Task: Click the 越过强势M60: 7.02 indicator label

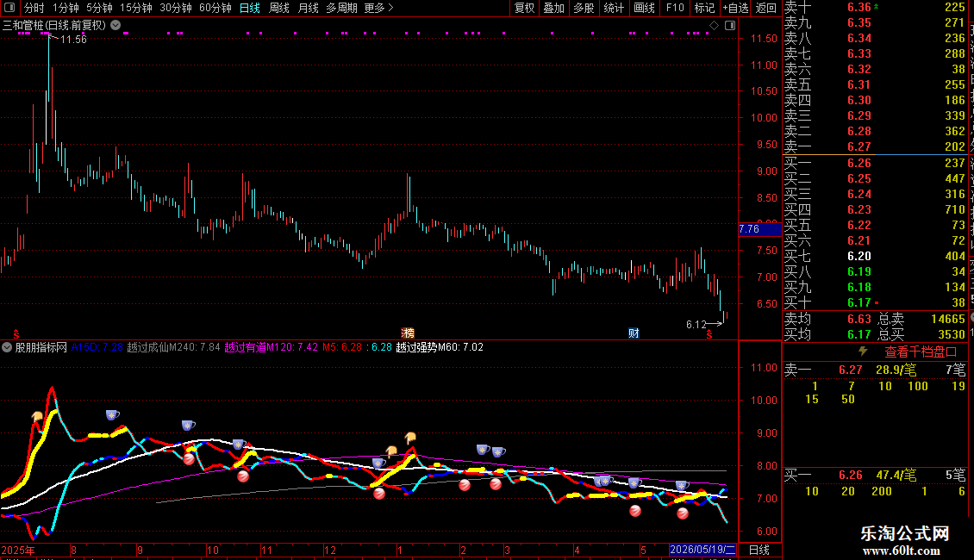Action: pyautogui.click(x=440, y=348)
